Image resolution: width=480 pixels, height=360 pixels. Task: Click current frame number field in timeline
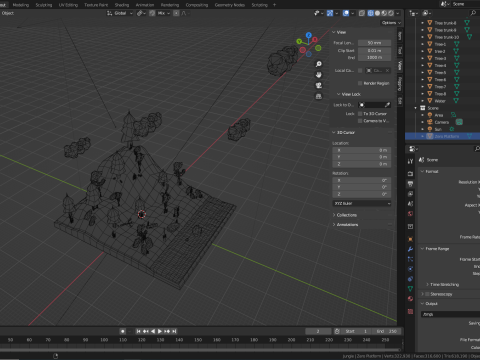point(318,331)
